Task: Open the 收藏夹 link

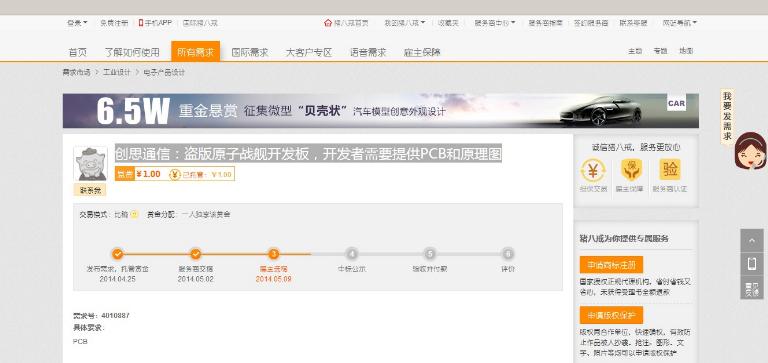Action: (x=448, y=23)
